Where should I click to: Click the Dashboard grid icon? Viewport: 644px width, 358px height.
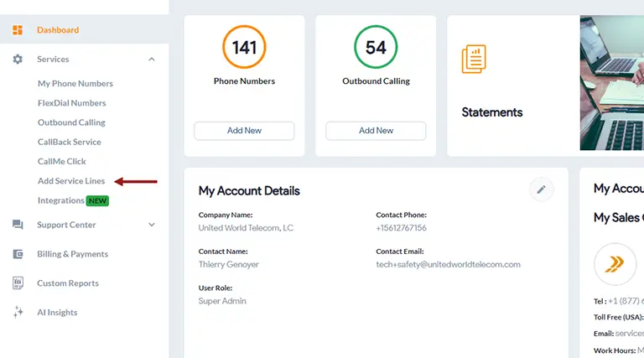18,30
